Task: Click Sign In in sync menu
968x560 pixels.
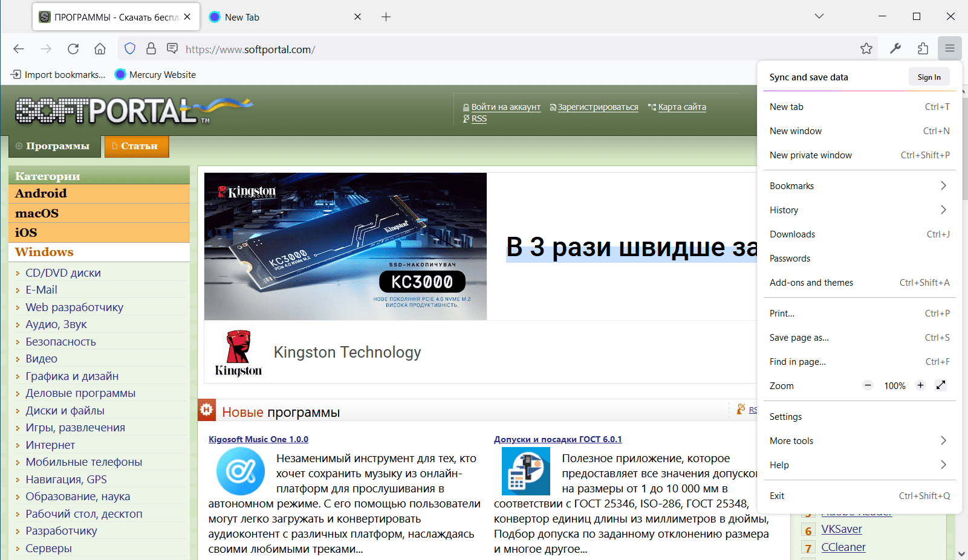Action: [x=929, y=77]
